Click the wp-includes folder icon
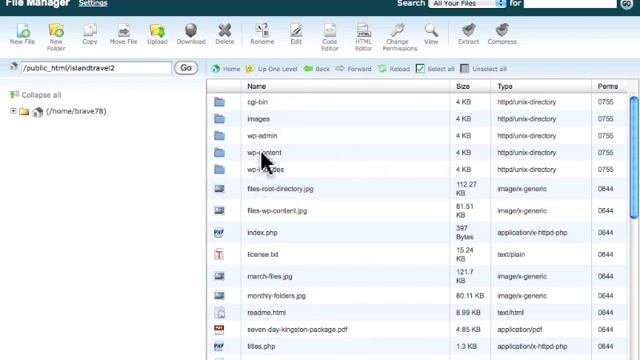Viewport: 640px width, 360px height. pyautogui.click(x=220, y=169)
